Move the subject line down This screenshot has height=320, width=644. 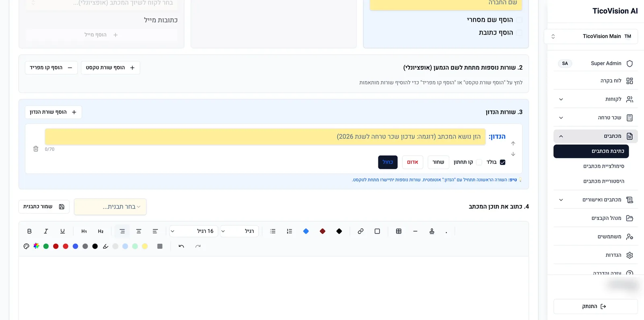pos(513,154)
